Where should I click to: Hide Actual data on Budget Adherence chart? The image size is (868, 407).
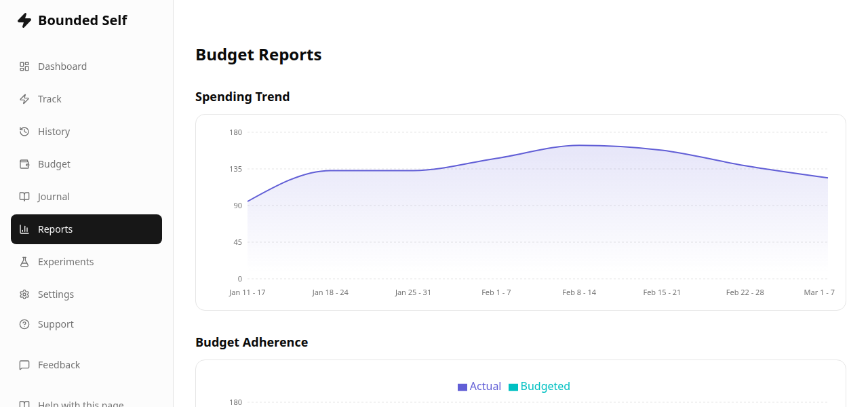pyautogui.click(x=479, y=386)
